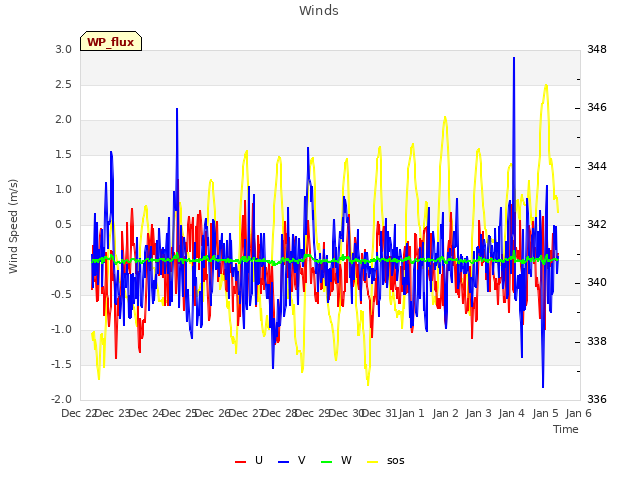
Task: Click the '1.0' left axis value
Action: point(63,190)
